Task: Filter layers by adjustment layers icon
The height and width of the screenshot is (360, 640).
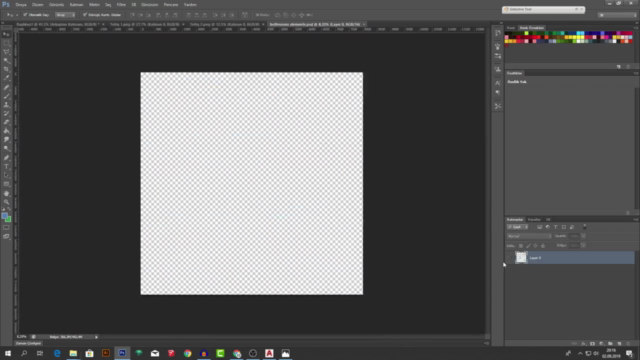Action: [x=547, y=227]
